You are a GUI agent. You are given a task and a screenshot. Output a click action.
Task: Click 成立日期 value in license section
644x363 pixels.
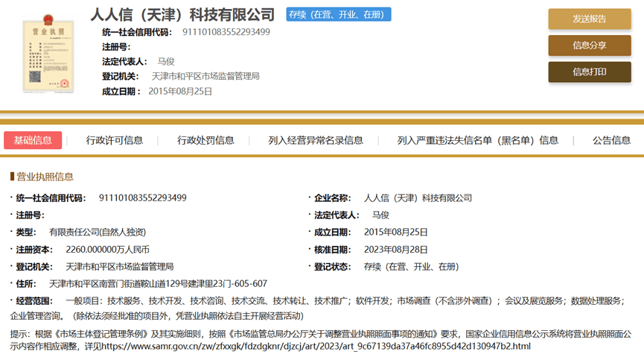[x=395, y=233]
